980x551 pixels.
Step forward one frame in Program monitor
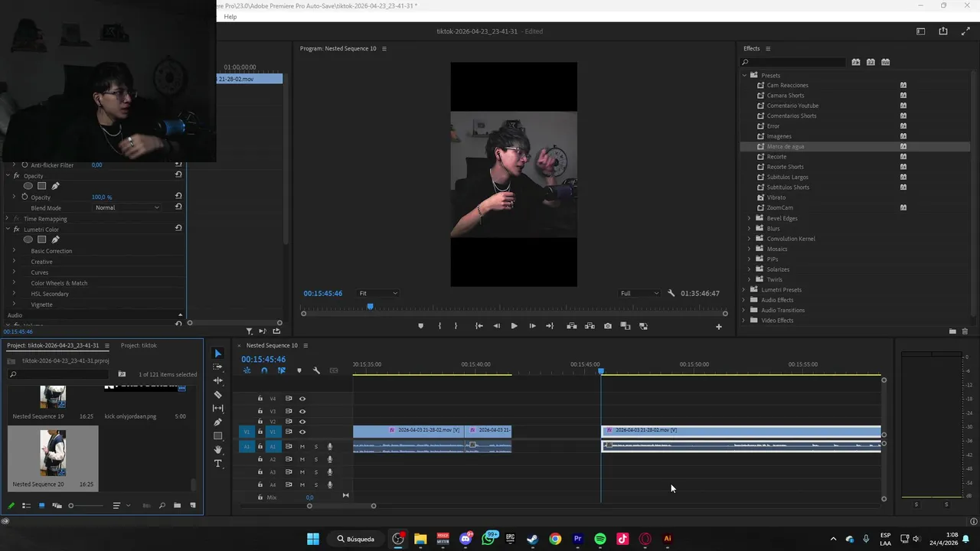(532, 326)
